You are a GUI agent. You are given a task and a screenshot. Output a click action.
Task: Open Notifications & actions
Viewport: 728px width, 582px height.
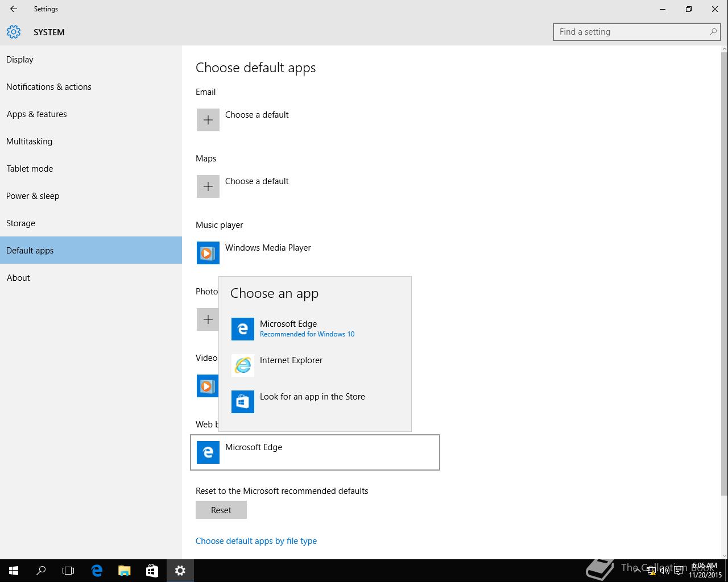[91, 86]
